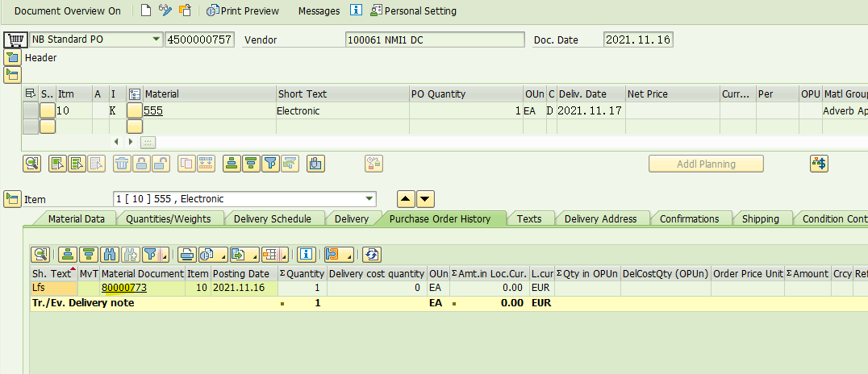Screen dimensions: 868x374
Task: Click the Copy item icon
Action: [x=186, y=163]
